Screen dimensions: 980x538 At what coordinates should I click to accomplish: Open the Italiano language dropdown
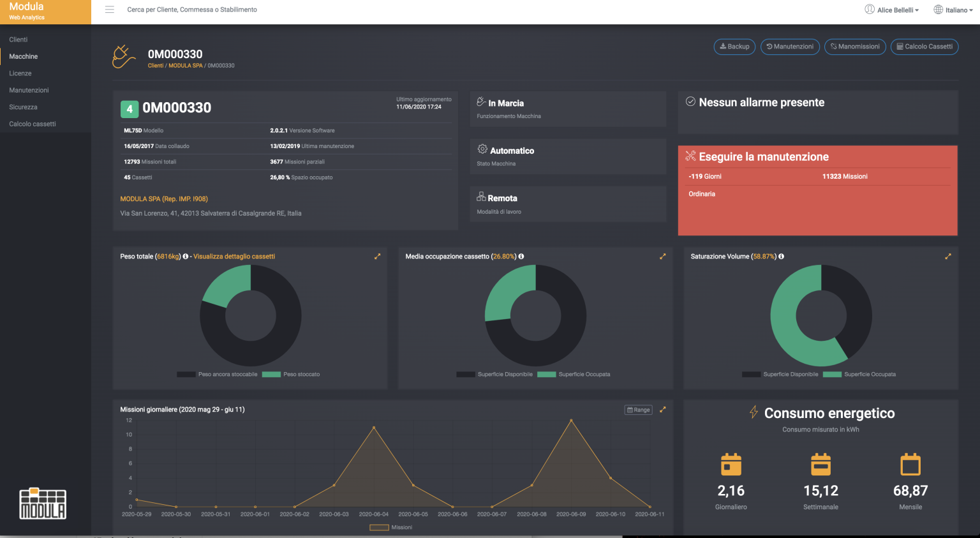953,10
